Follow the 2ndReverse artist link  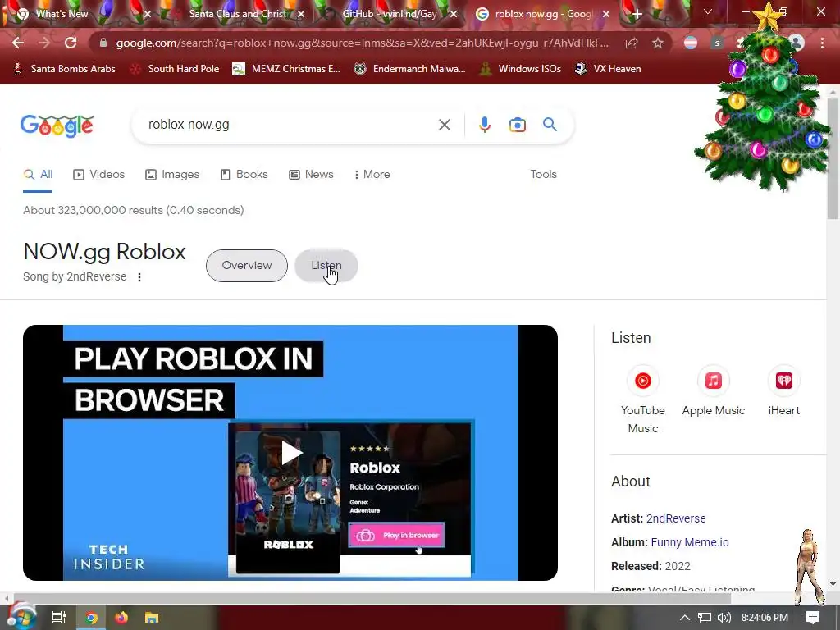(x=676, y=518)
